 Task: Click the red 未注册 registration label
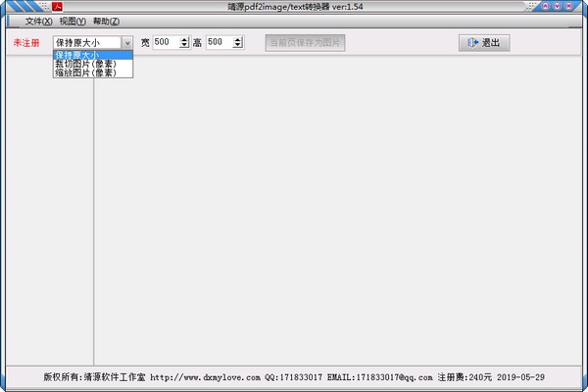point(26,43)
